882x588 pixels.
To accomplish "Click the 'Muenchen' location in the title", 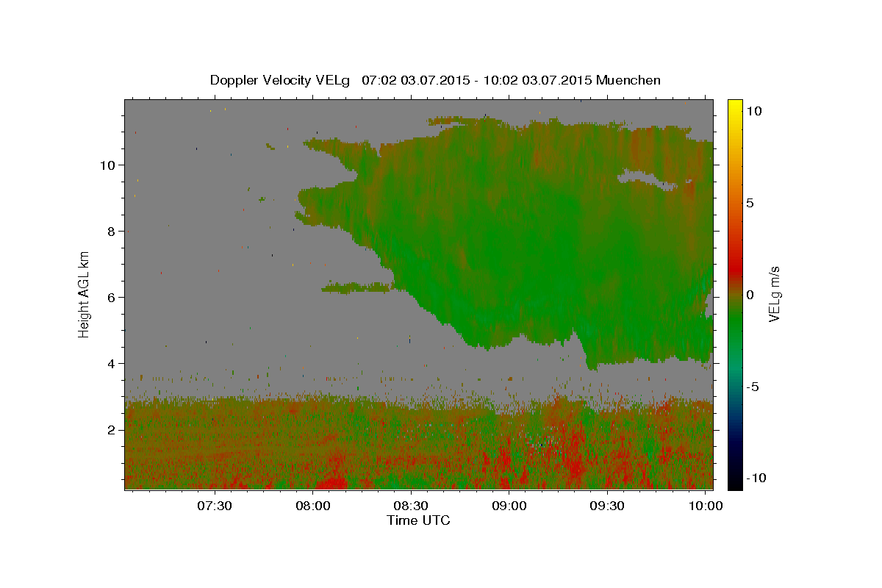I will click(628, 80).
